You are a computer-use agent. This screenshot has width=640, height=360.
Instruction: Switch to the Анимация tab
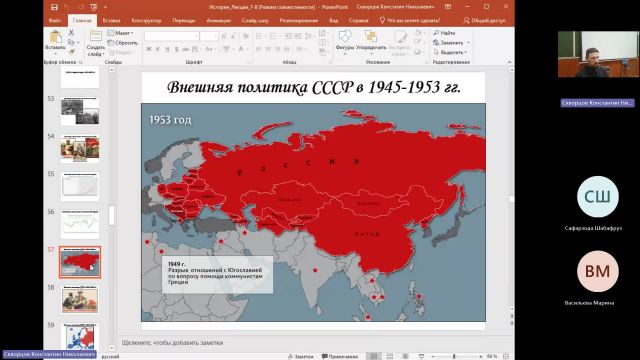click(219, 20)
